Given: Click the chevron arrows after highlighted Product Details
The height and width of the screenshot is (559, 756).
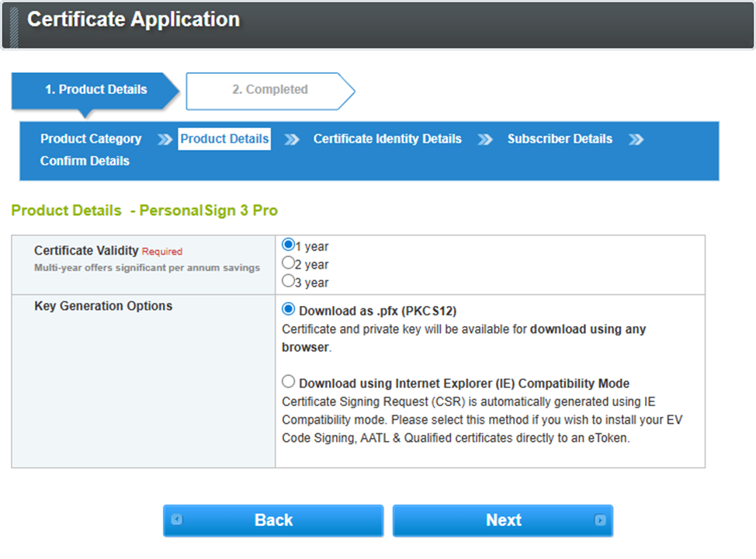Looking at the screenshot, I should point(292,140).
